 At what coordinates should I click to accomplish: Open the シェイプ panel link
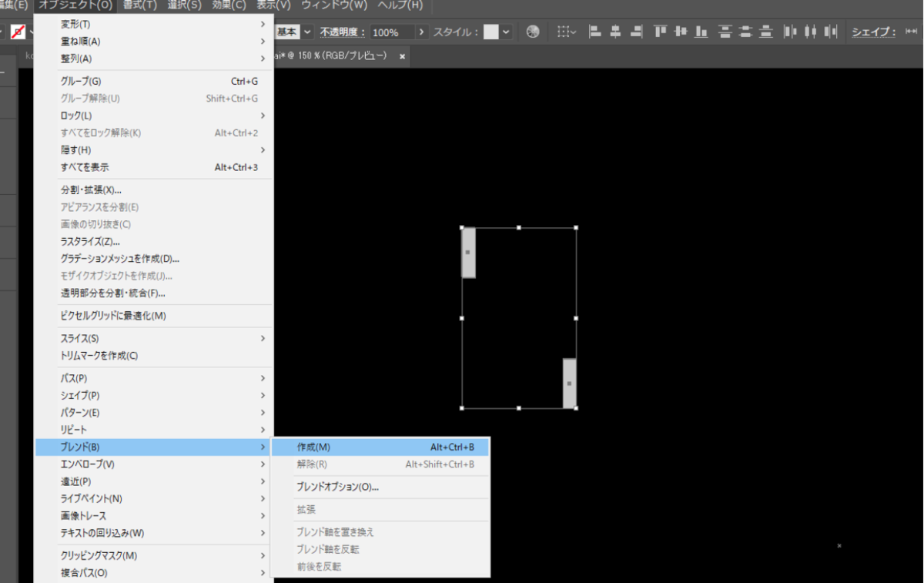click(x=874, y=32)
